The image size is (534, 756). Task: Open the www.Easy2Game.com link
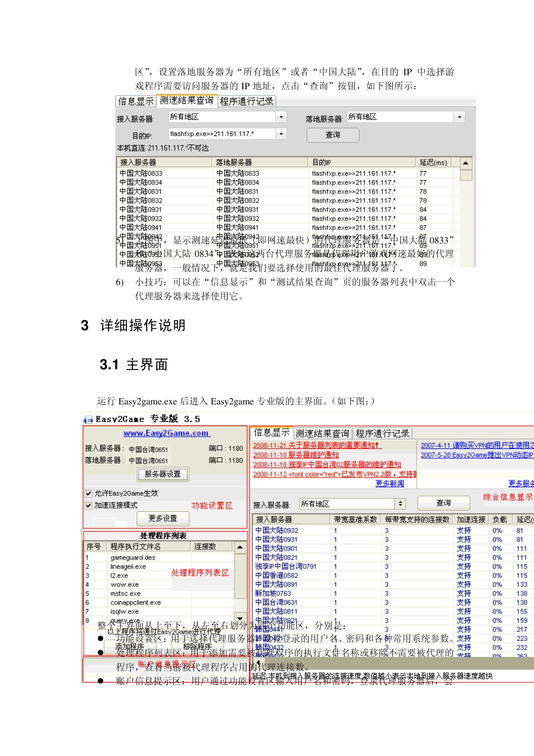coord(166,433)
